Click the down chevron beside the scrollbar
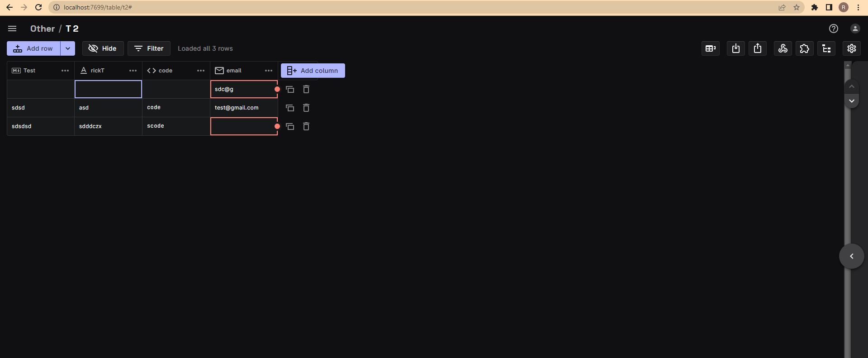 852,101
